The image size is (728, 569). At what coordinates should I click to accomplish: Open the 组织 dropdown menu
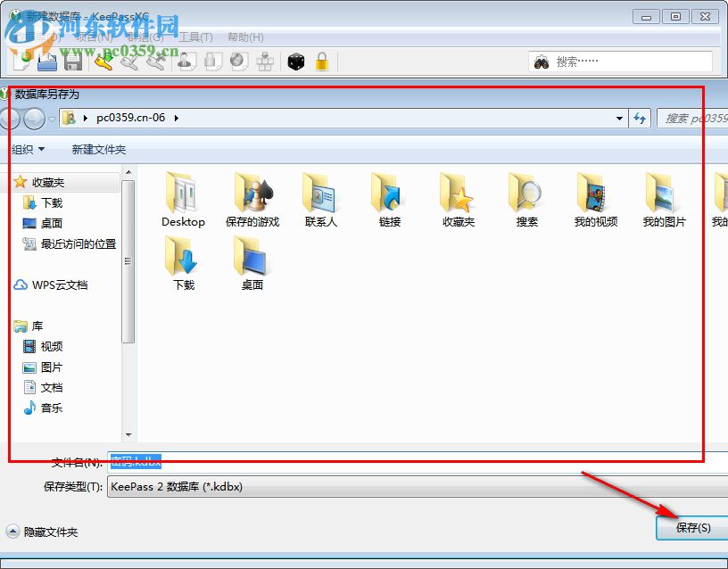pos(28,150)
